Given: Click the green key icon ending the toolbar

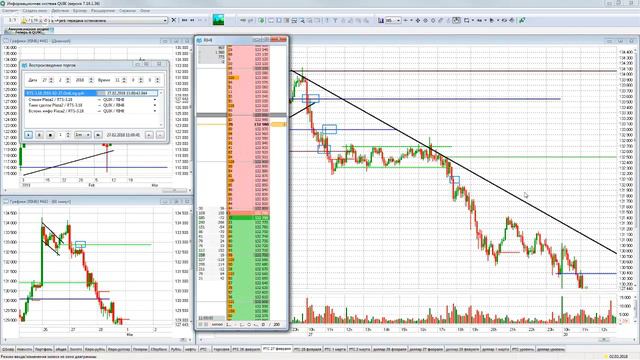Looking at the screenshot, I should point(522,20).
